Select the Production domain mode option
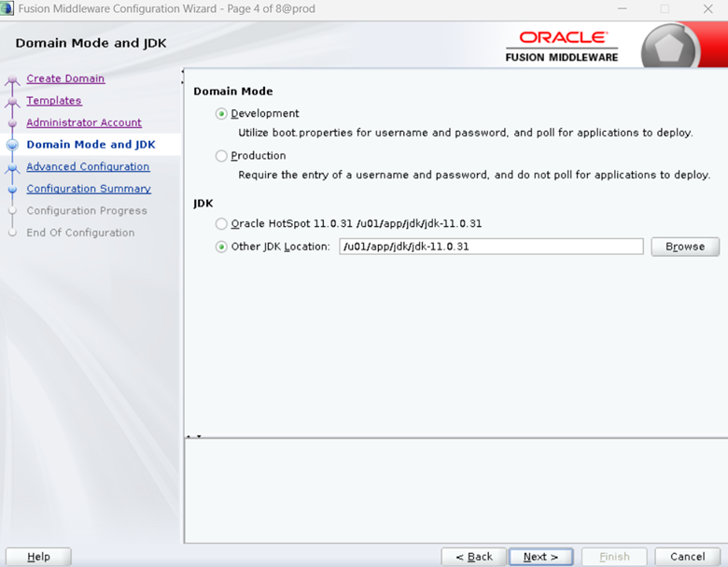Screen dimensions: 728x567 [221, 156]
